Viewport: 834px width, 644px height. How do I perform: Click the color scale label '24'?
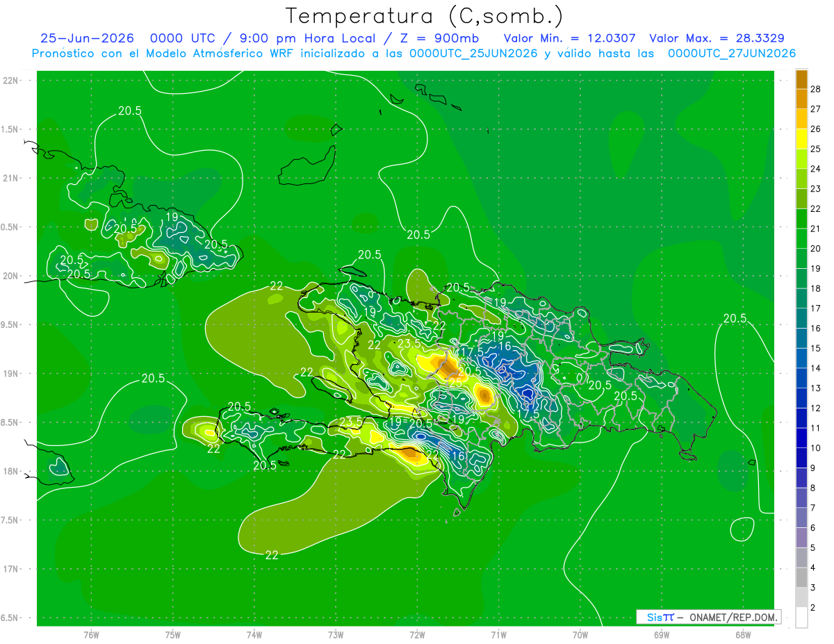click(816, 169)
